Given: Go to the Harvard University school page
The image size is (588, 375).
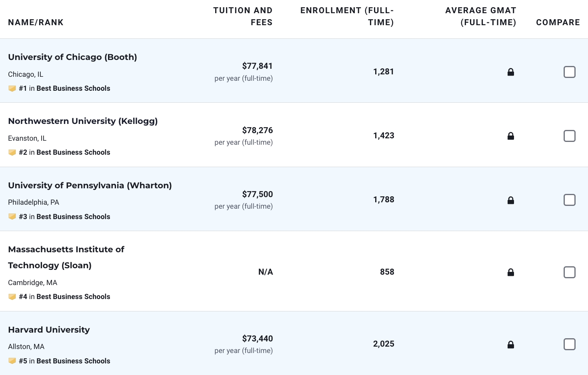Looking at the screenshot, I should [x=49, y=330].
